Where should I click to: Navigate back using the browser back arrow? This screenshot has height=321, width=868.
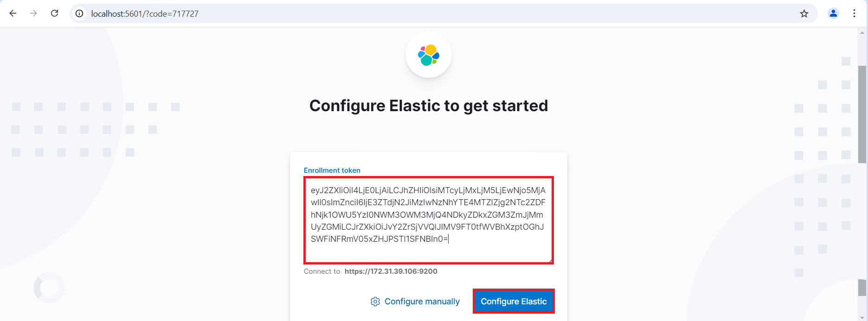tap(13, 13)
